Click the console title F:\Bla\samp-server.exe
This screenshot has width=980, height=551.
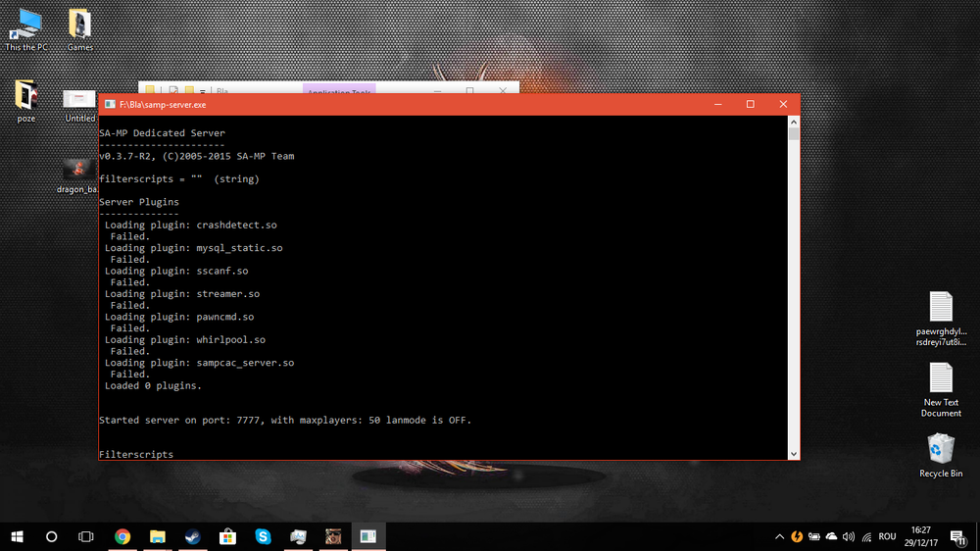pos(163,105)
